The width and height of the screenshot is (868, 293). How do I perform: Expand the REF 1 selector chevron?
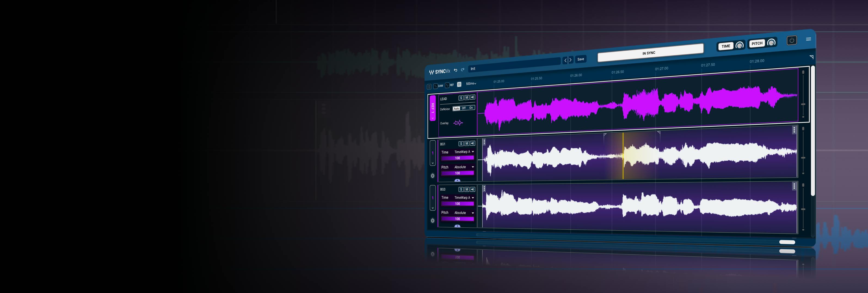coord(433,118)
